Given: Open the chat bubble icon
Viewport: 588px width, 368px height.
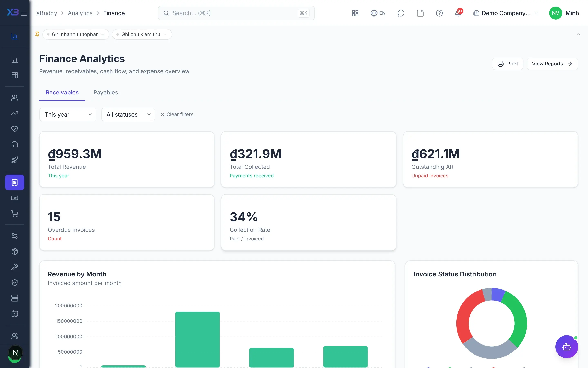Looking at the screenshot, I should 401,13.
